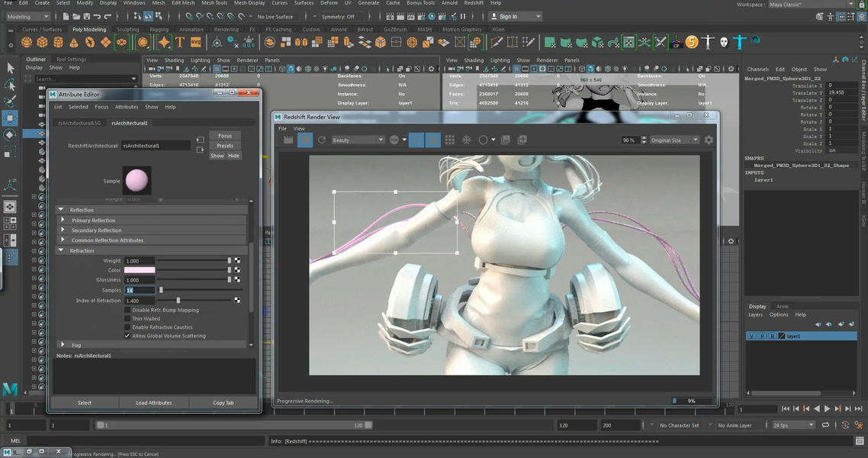
Task: Open the rsArchitectural1SG tab
Action: point(80,123)
